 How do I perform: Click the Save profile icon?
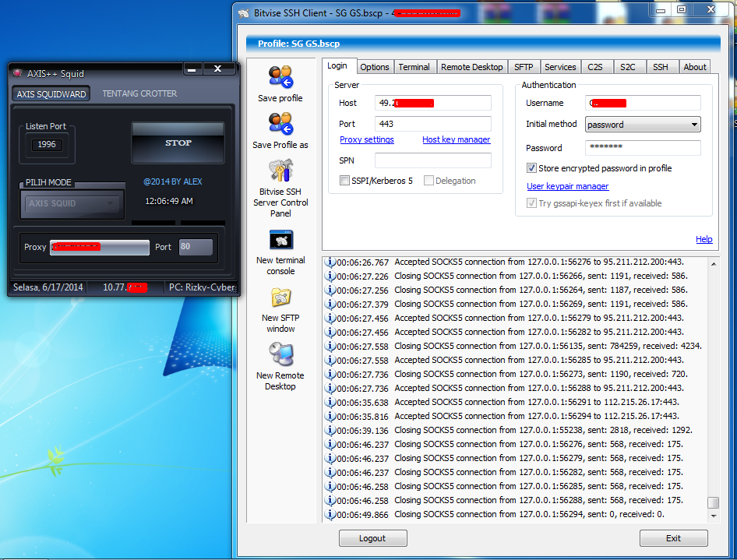pyautogui.click(x=280, y=78)
